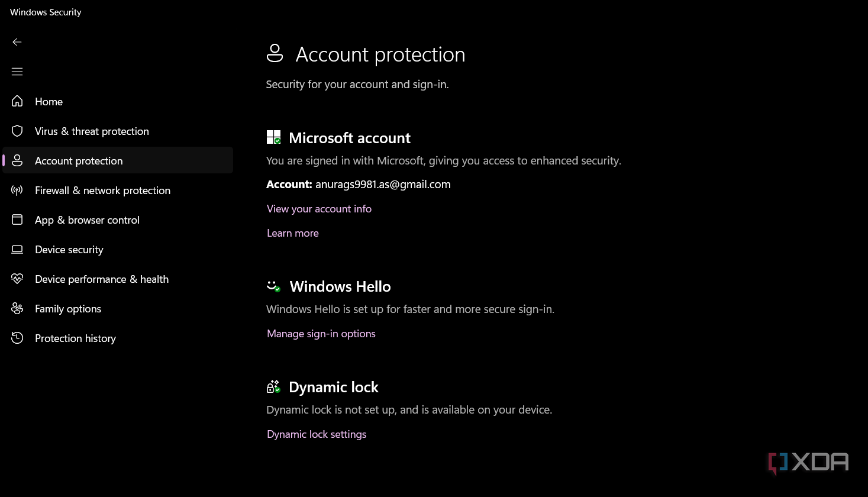This screenshot has height=497, width=868.
Task: Click 'Windows Hello is set up' description
Action: point(410,309)
